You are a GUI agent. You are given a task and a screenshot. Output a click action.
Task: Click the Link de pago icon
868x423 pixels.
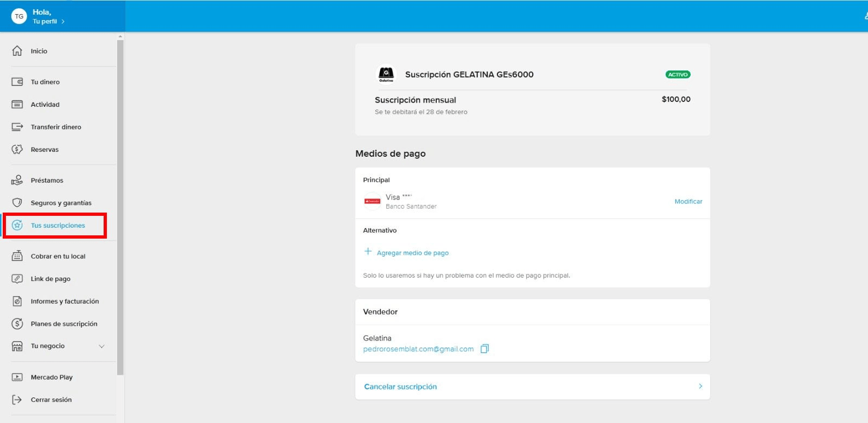pyautogui.click(x=17, y=279)
